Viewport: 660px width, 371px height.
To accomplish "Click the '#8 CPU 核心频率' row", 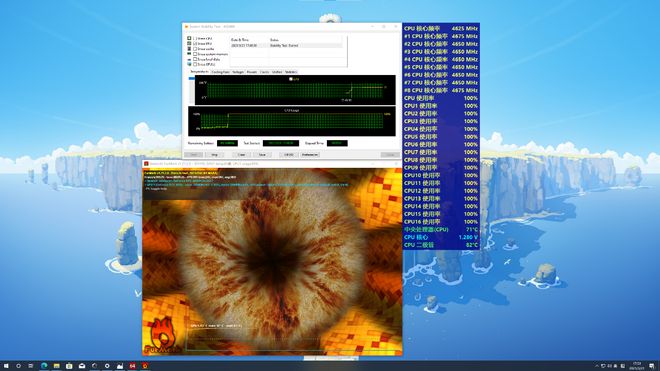I will [x=441, y=90].
